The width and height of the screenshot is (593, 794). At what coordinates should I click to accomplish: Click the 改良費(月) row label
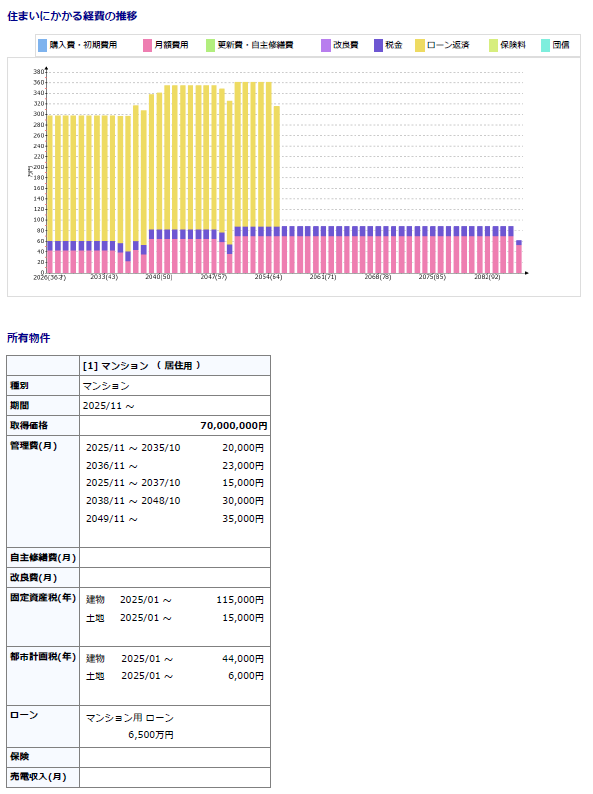33,577
